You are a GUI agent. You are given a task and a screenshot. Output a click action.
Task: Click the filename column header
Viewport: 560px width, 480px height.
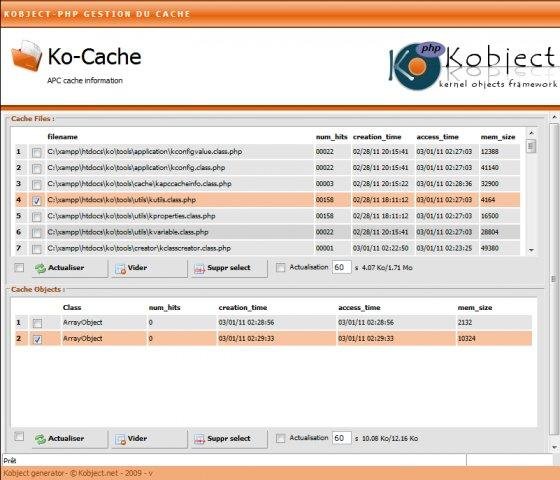click(x=62, y=137)
